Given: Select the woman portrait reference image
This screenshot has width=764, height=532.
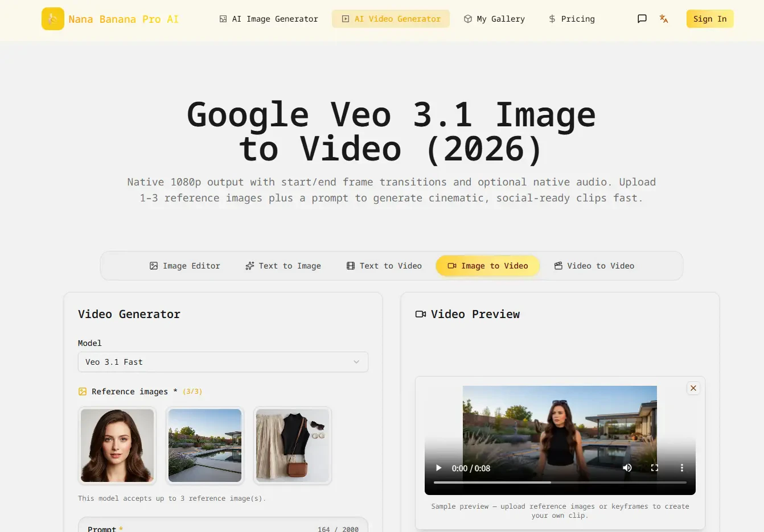Looking at the screenshot, I should click(x=117, y=446).
